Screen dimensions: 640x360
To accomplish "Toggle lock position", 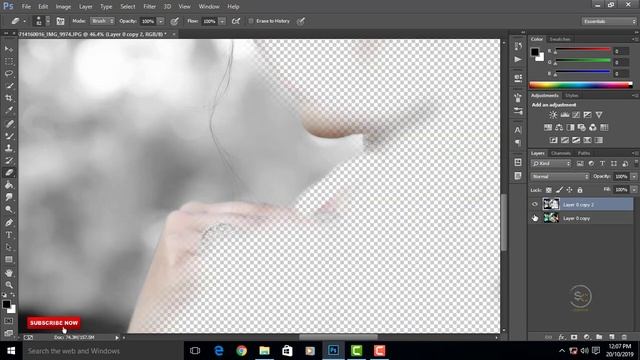I will click(x=569, y=190).
